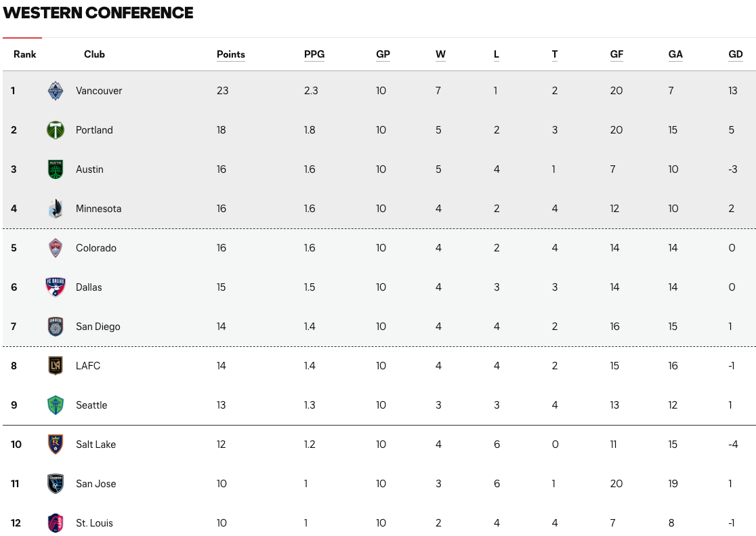Sort by the W column header
Screen dimensions: 756x536
[440, 54]
